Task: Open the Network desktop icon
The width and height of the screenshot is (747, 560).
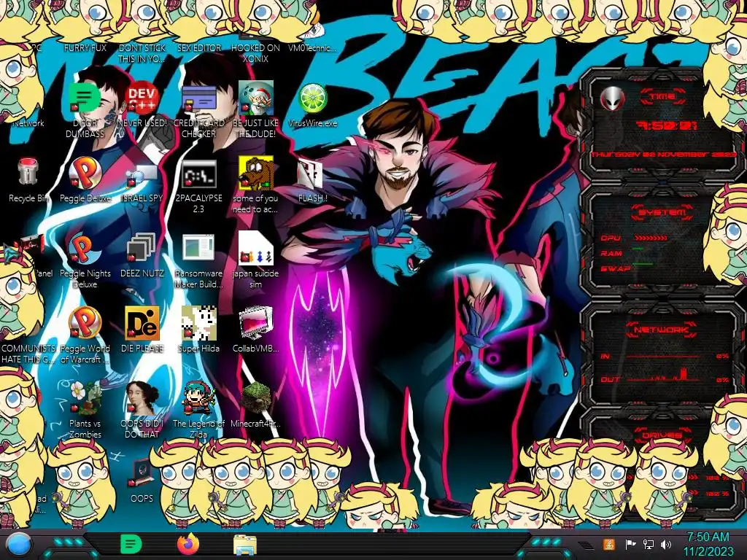Action: (28, 122)
